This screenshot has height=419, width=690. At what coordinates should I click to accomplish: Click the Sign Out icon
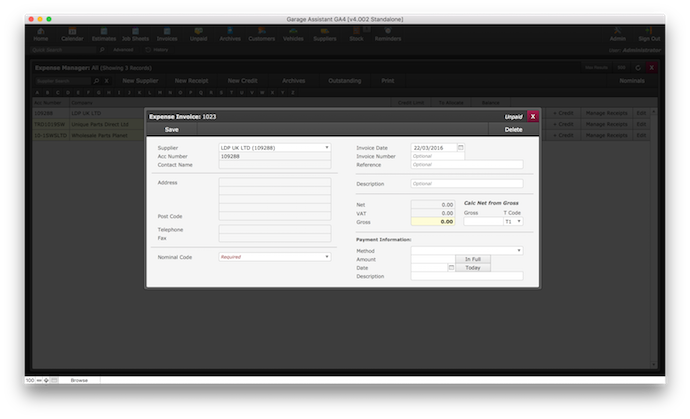(x=649, y=34)
